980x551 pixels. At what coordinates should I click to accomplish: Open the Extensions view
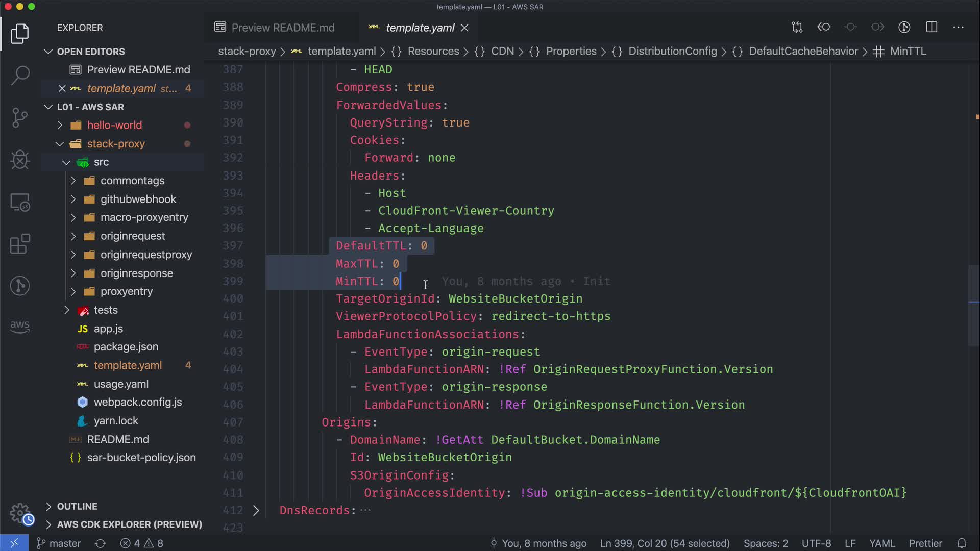click(20, 244)
